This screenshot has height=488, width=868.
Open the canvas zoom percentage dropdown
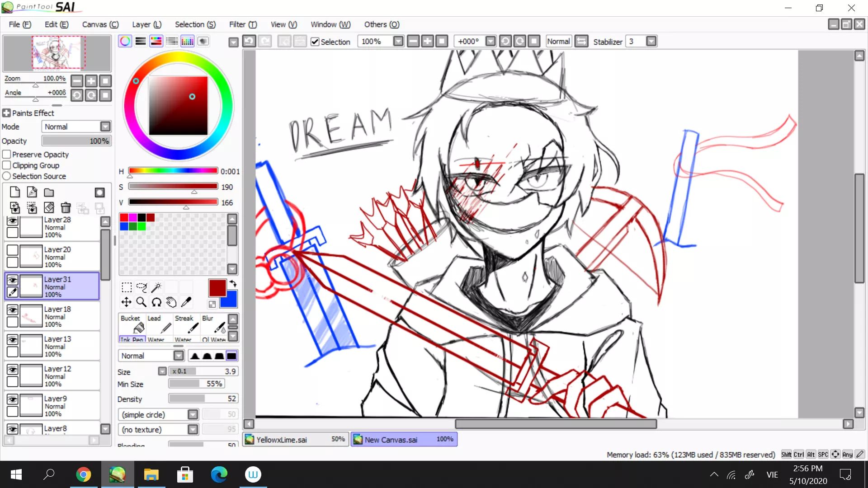point(398,42)
